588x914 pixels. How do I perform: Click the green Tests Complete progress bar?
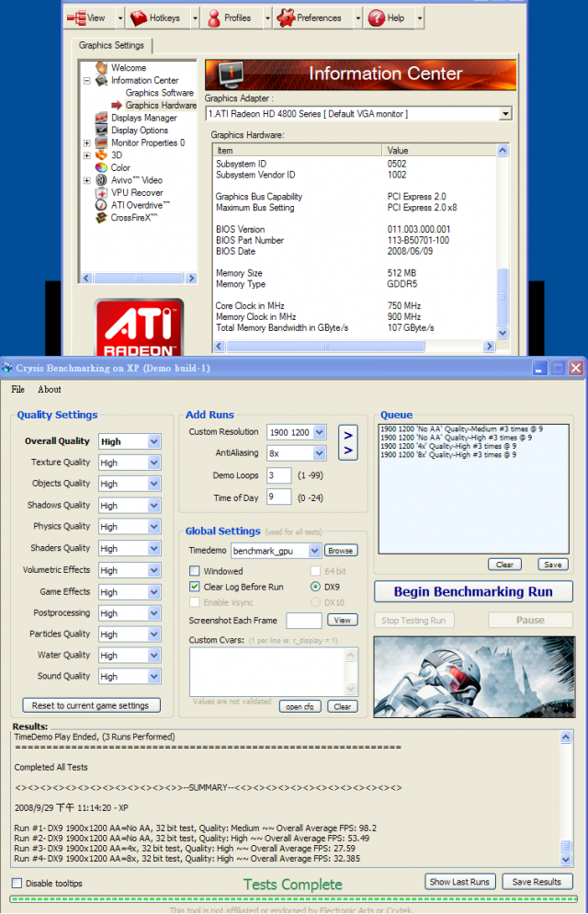click(x=294, y=899)
